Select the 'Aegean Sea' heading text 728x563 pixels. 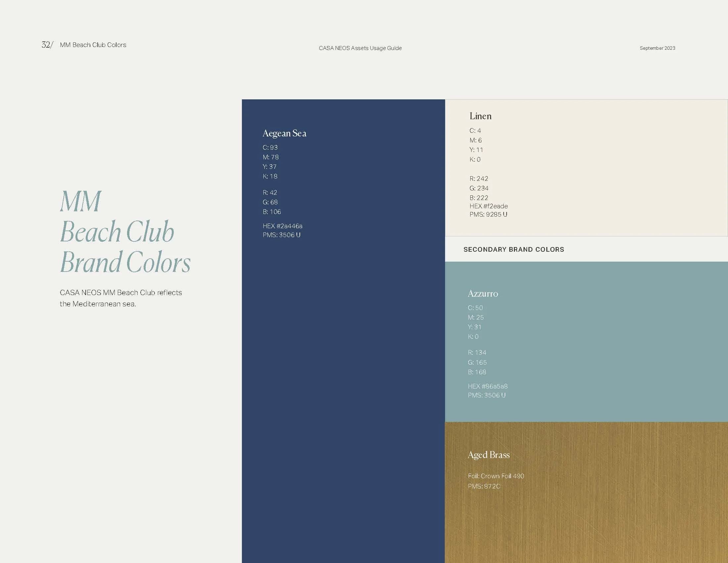[x=284, y=133]
